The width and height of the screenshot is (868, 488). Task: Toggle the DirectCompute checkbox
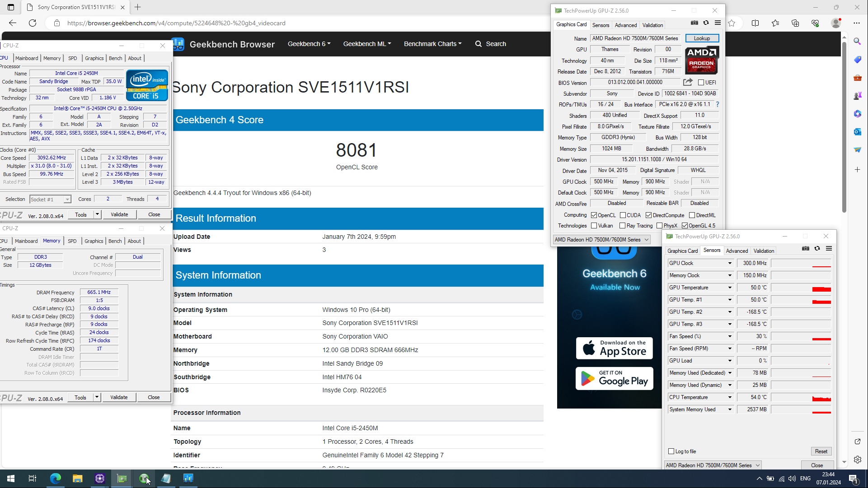[x=648, y=215]
